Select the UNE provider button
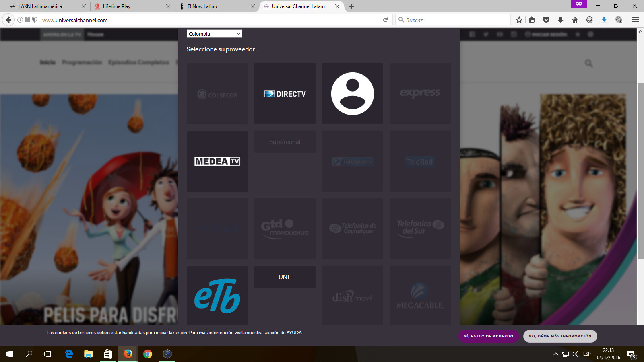644x362 pixels. tap(285, 277)
